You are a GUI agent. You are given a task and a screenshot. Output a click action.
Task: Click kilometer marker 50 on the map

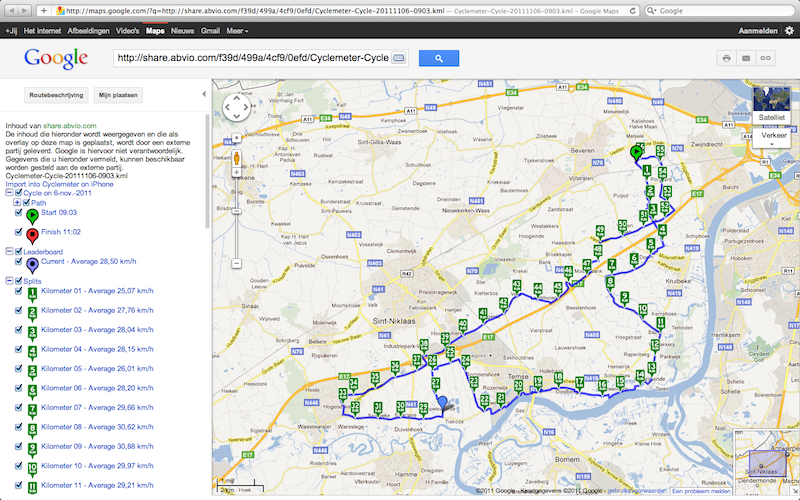pos(622,226)
